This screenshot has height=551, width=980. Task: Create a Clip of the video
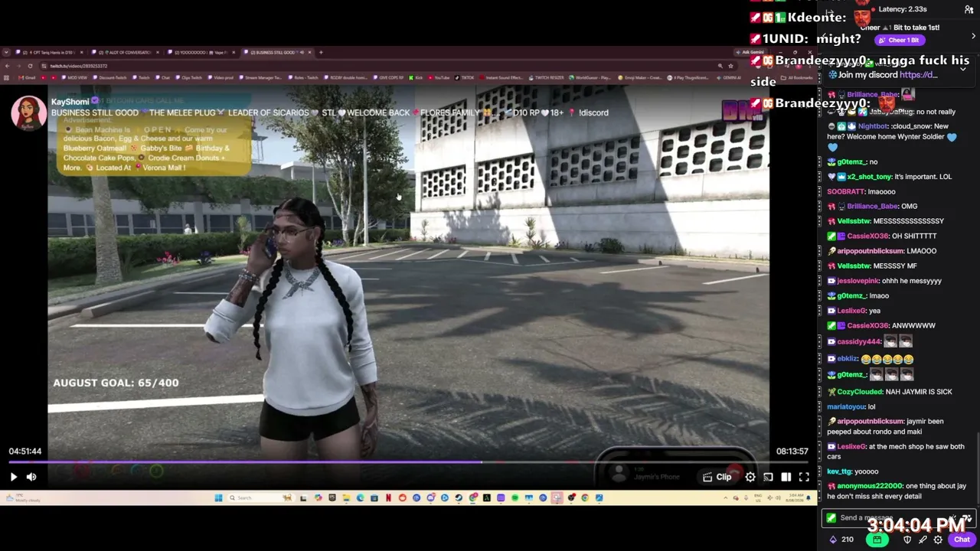[x=717, y=477]
